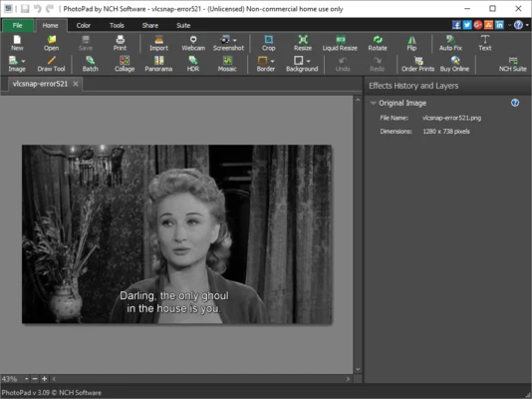Screen dimensions: 532x399
Task: Click title-bar save icon
Action: [x=25, y=9]
